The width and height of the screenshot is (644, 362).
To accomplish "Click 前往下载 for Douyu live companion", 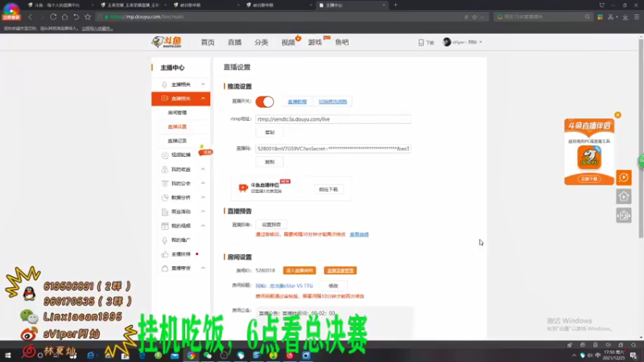I will point(328,189).
